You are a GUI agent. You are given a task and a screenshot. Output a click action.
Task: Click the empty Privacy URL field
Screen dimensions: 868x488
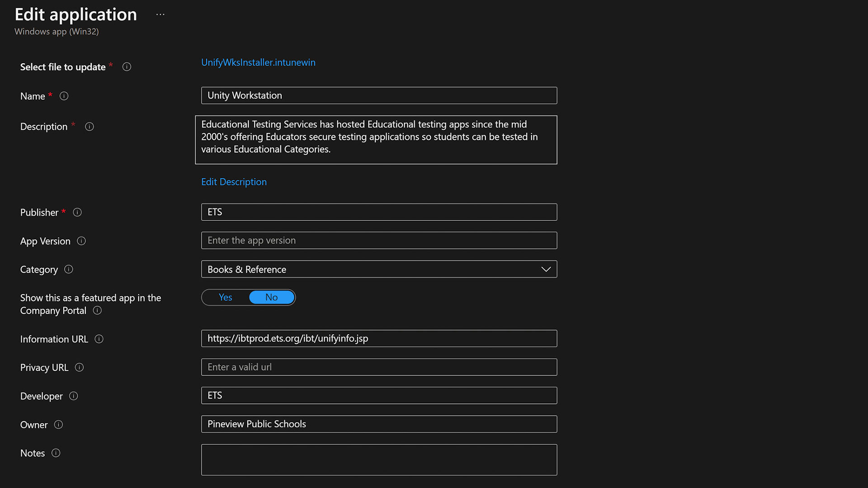379,367
